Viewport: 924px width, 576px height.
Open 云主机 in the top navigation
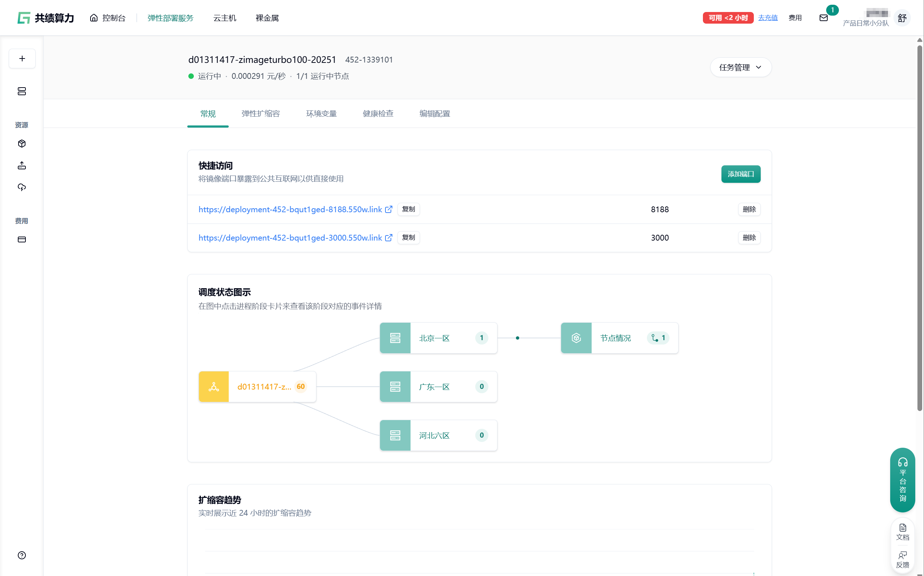click(224, 18)
